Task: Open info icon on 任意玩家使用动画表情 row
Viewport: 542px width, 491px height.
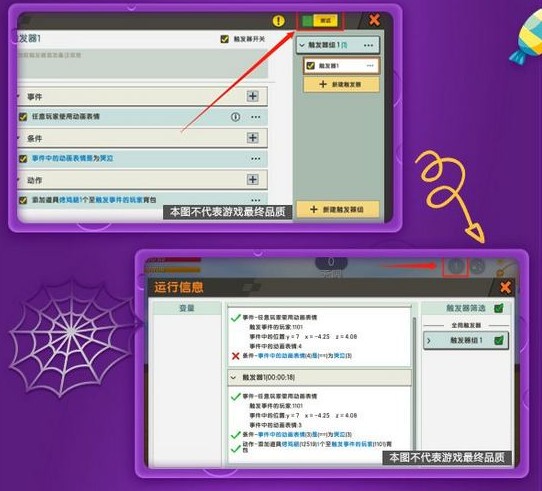Action: click(235, 117)
